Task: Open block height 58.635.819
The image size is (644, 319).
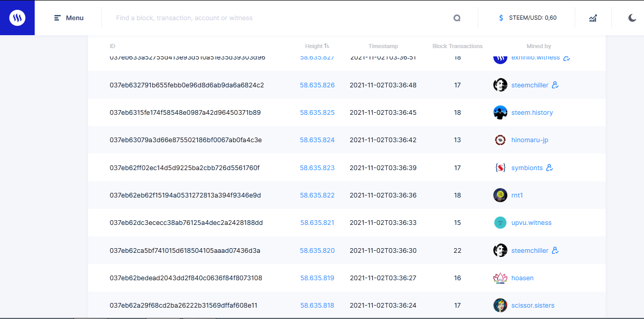Action: 317,278
